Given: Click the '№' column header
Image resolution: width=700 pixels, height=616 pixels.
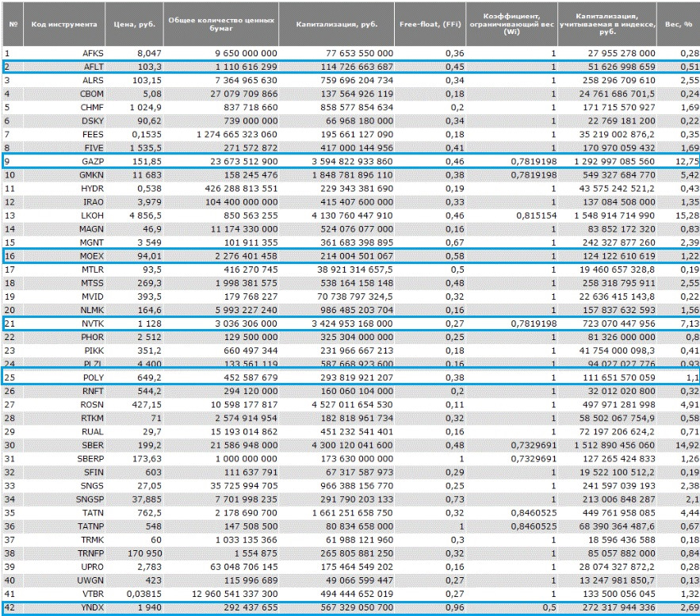Looking at the screenshot, I should (13, 24).
